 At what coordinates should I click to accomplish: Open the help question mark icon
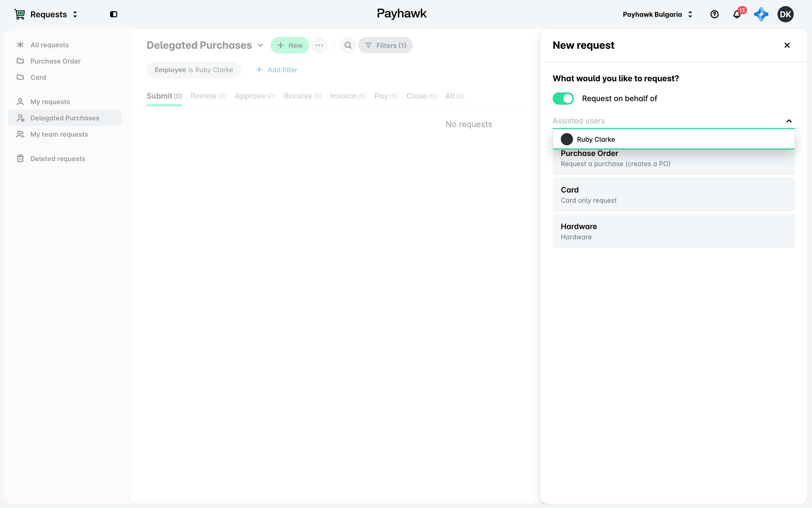(x=714, y=14)
